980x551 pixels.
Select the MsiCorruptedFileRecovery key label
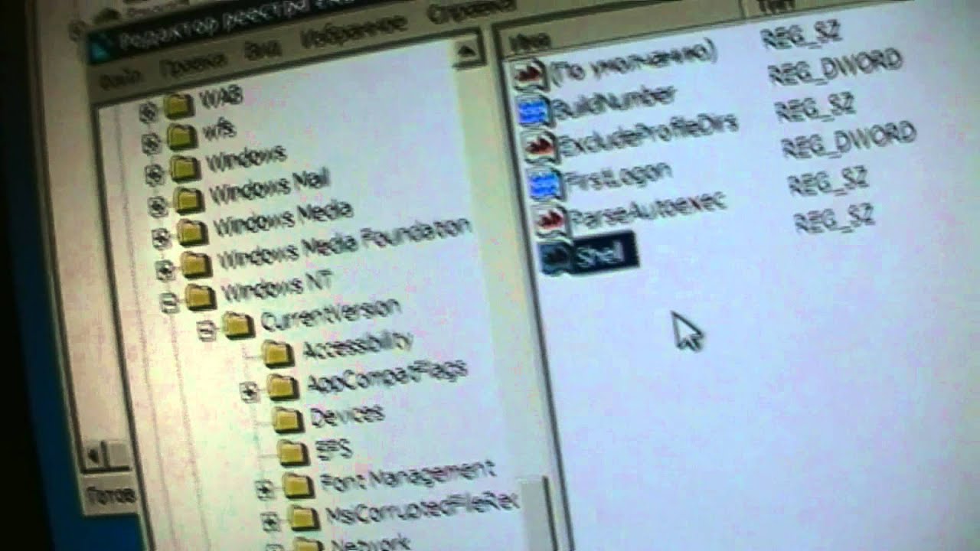pos(422,507)
